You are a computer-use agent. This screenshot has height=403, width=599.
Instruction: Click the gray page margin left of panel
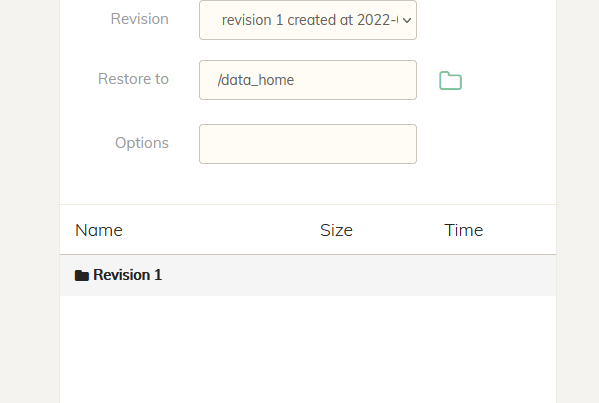[29, 201]
